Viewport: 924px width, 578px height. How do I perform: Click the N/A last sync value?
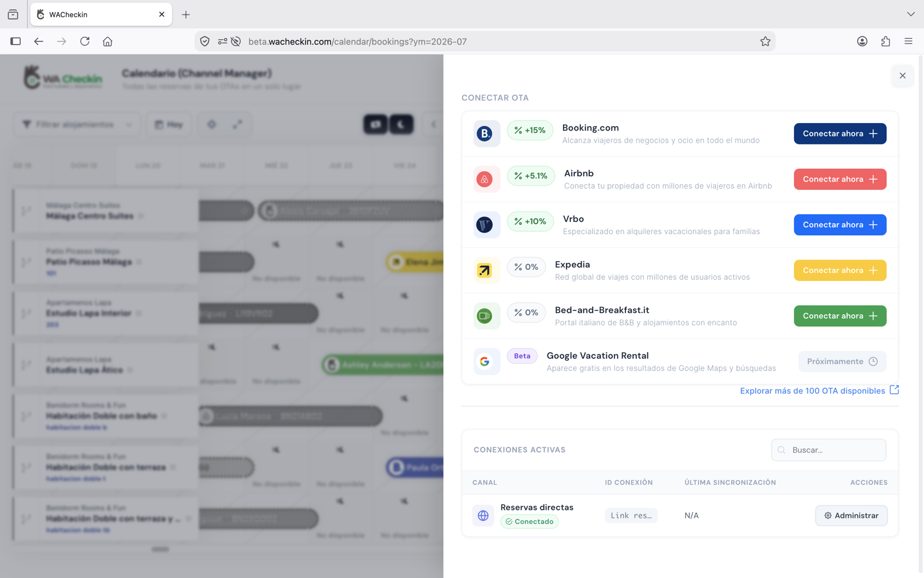pyautogui.click(x=691, y=516)
